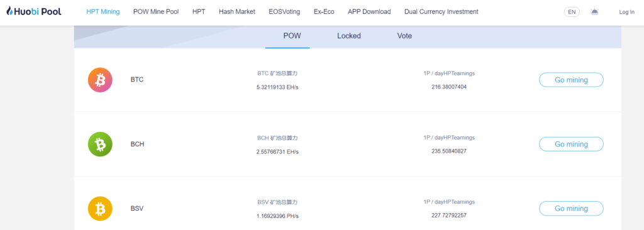Click earnings value 227.72792257
The image size is (644, 230).
click(449, 216)
